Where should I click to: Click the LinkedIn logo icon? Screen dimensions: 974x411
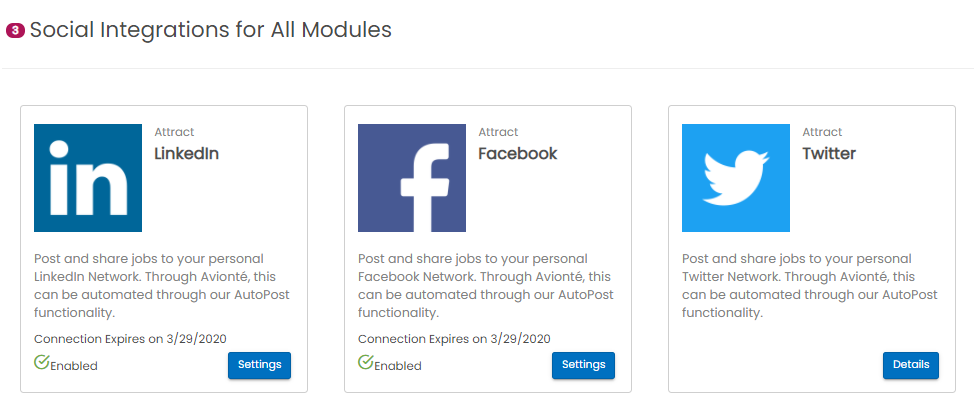click(88, 178)
